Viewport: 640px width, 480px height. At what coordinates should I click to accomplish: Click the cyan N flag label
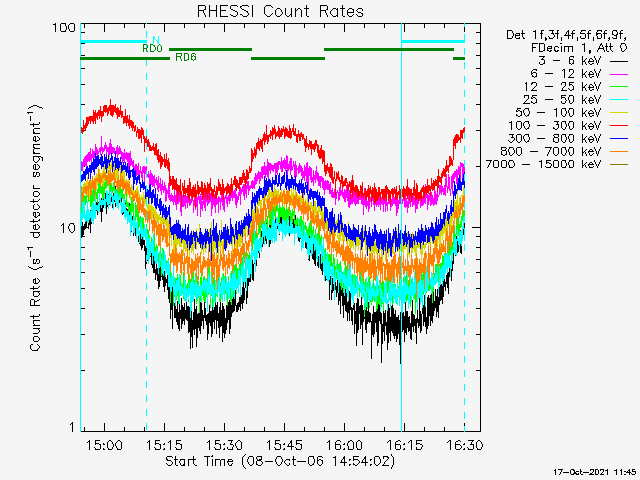click(x=156, y=40)
